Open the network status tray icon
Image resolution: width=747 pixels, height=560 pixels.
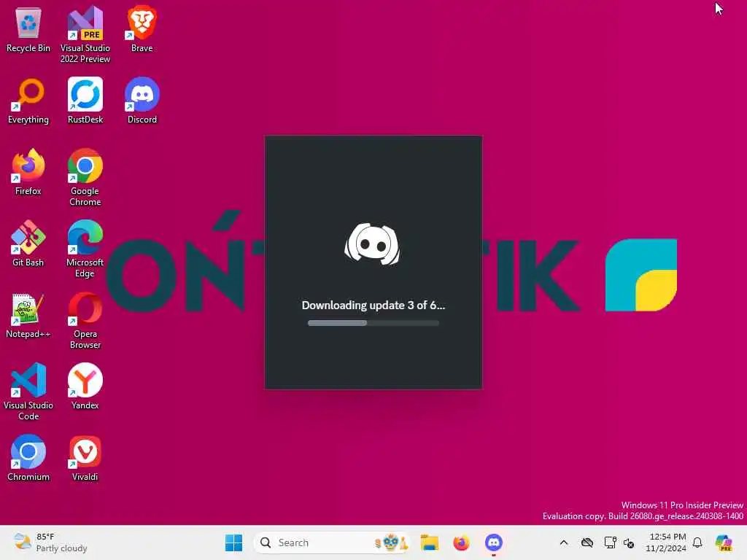pyautogui.click(x=610, y=542)
